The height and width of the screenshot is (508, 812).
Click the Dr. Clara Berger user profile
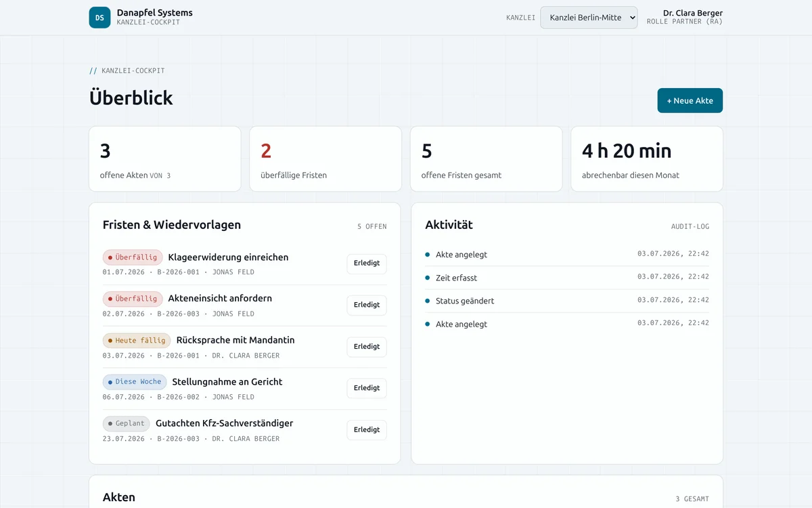pyautogui.click(x=685, y=17)
